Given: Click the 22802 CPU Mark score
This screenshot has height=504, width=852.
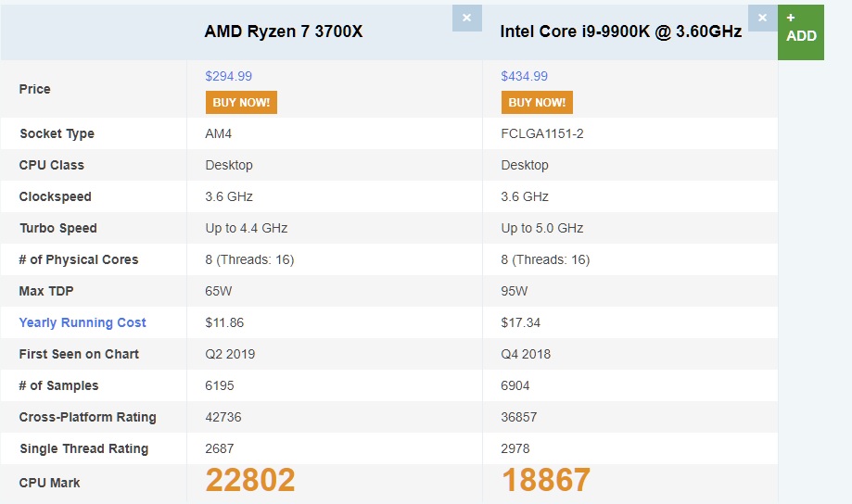Looking at the screenshot, I should coord(250,480).
